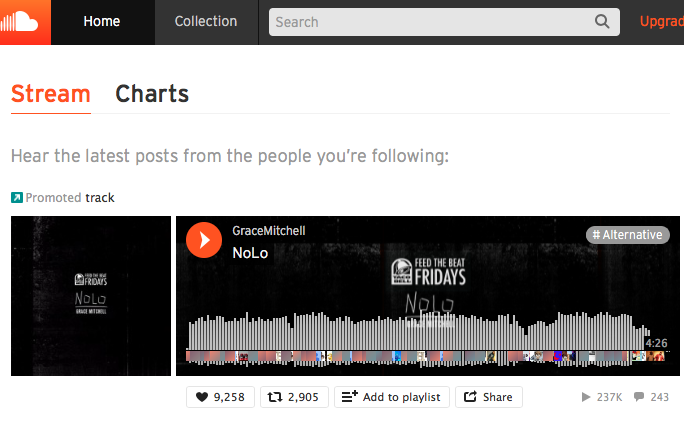The height and width of the screenshot is (426, 684).
Task: Switch to the Charts tab
Action: click(x=152, y=94)
